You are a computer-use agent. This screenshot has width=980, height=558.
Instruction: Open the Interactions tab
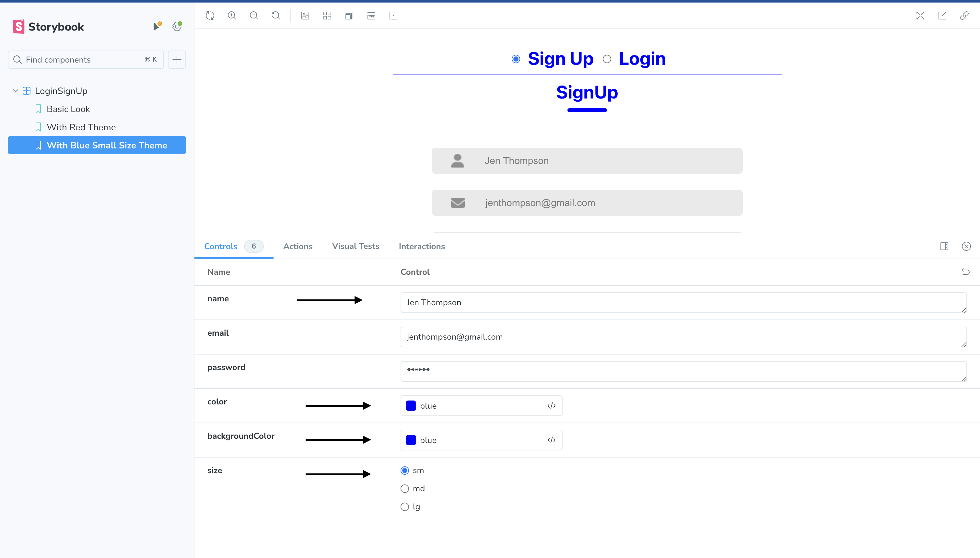[422, 246]
